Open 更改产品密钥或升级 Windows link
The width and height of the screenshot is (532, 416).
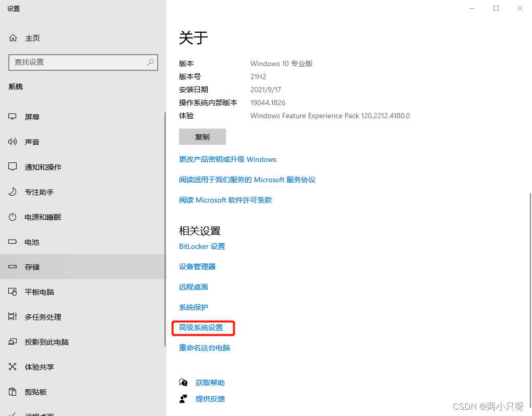pyautogui.click(x=227, y=159)
